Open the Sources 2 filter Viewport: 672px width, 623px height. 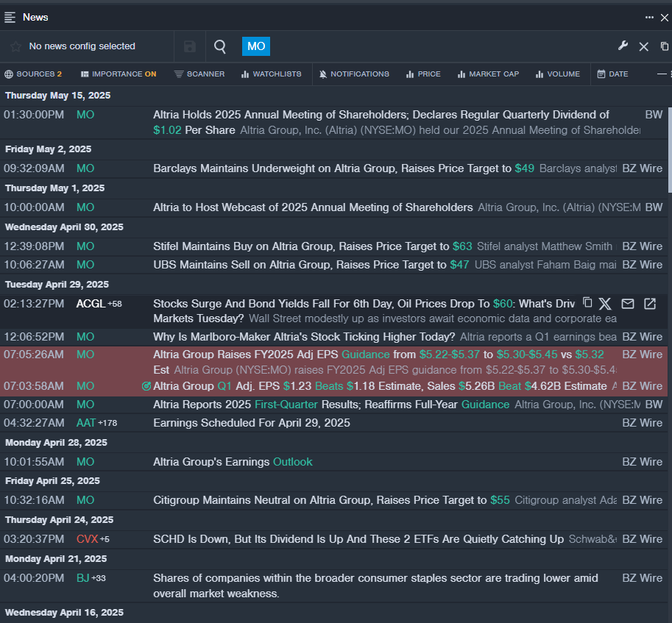click(33, 74)
